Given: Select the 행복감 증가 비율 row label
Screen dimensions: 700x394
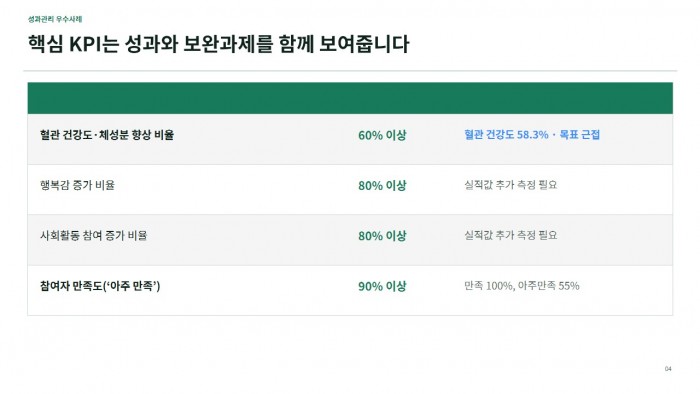Looking at the screenshot, I should click(x=77, y=185).
